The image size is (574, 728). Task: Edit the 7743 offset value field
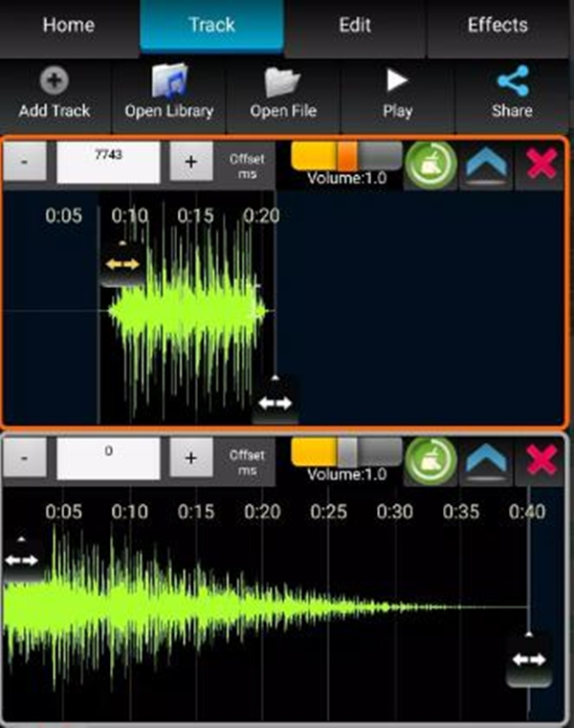[x=108, y=162]
